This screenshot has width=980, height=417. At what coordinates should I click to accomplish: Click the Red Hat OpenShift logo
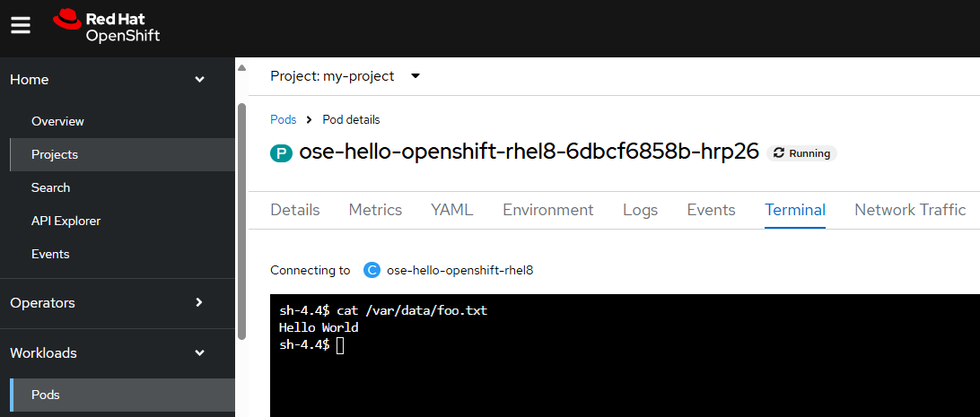[x=106, y=26]
